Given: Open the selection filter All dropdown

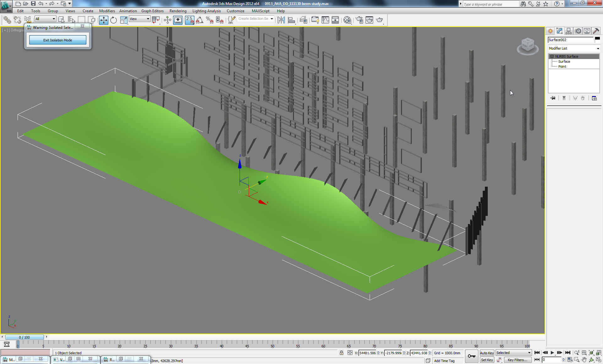Looking at the screenshot, I should coord(45,19).
